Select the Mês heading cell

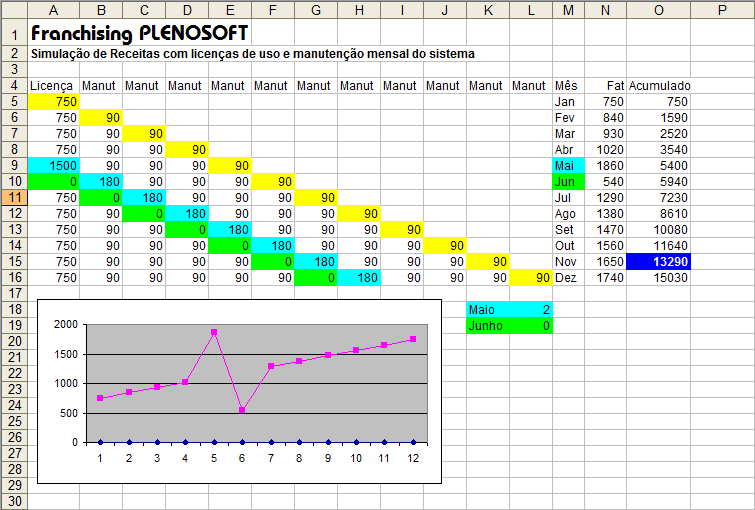pos(568,86)
